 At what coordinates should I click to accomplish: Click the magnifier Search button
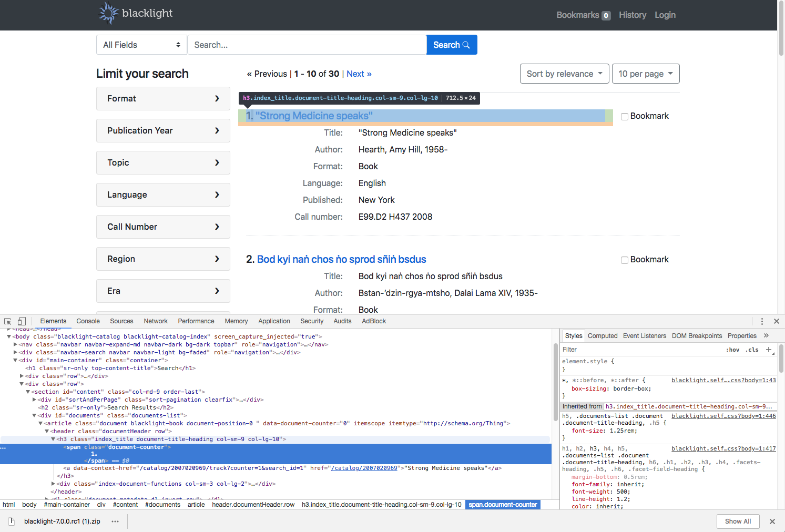pyautogui.click(x=452, y=45)
